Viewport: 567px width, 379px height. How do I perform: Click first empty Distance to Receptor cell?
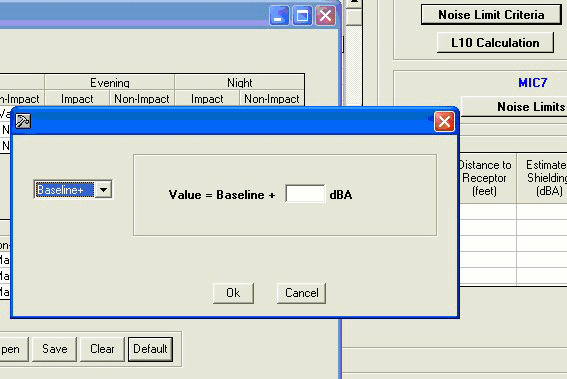pyautogui.click(x=488, y=212)
